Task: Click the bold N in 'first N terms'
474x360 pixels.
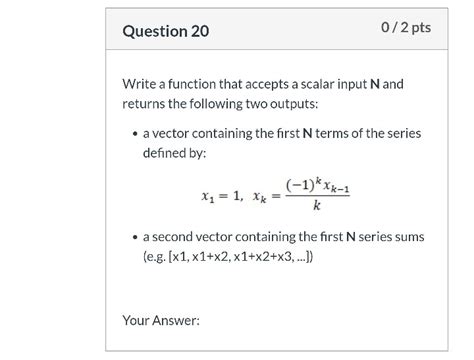Action: pos(307,134)
